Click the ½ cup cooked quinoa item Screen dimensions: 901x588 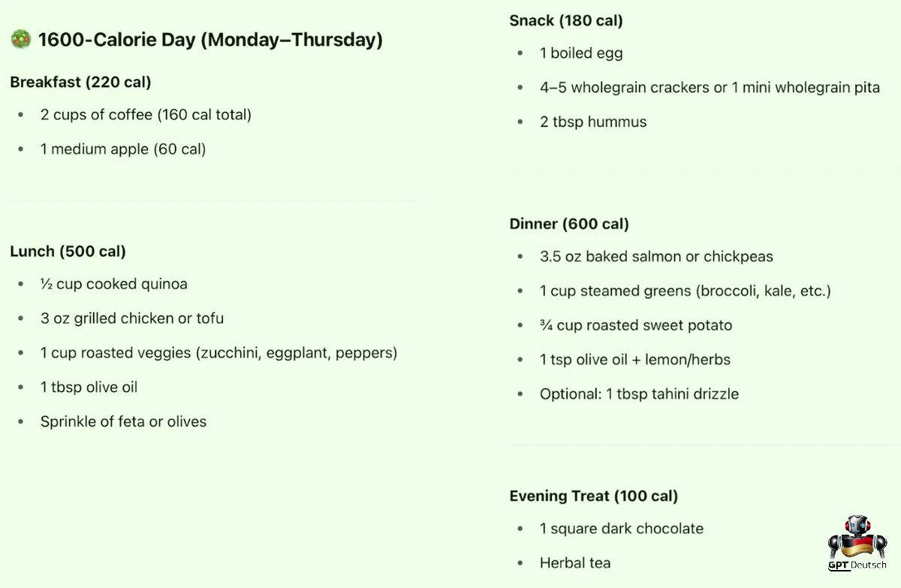click(114, 284)
